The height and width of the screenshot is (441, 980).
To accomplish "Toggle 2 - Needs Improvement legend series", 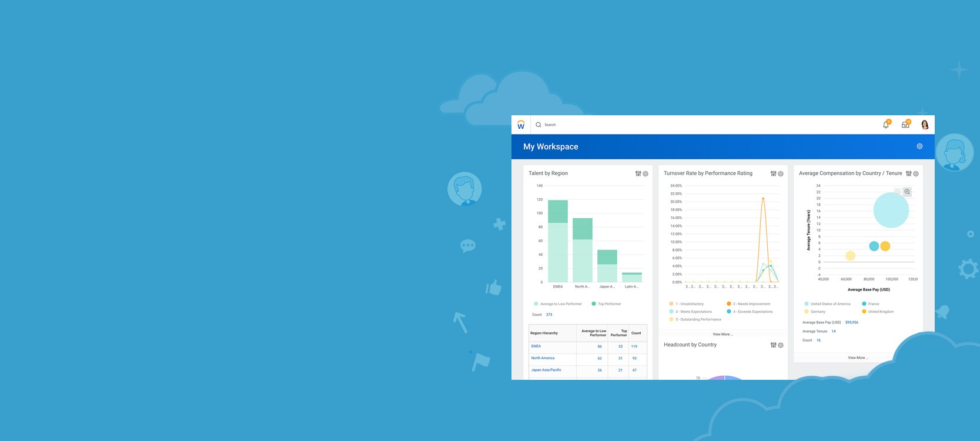I will click(x=751, y=304).
